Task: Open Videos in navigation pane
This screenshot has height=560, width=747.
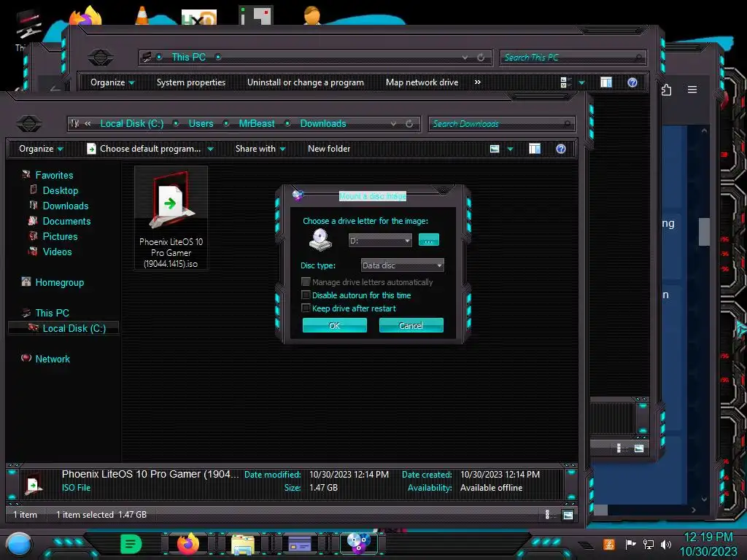Action: click(57, 252)
